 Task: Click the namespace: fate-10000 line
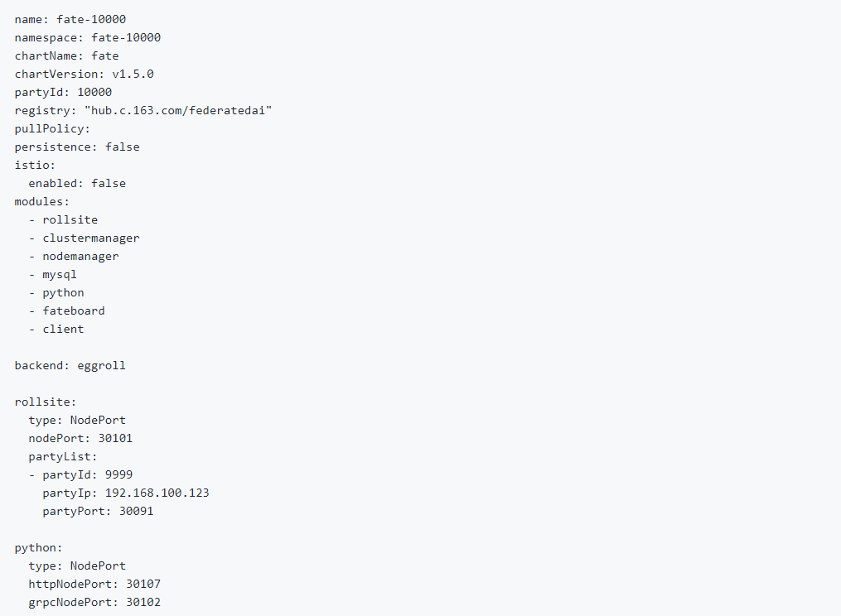[88, 37]
